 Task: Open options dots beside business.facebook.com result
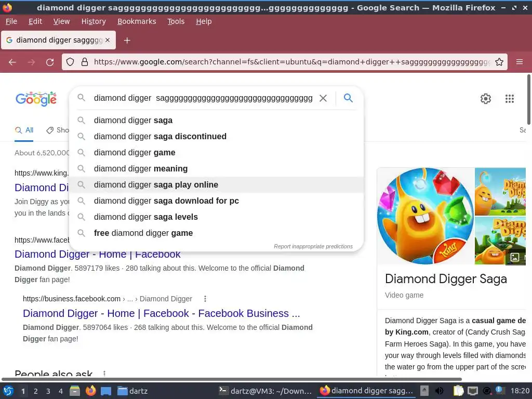pos(205,299)
